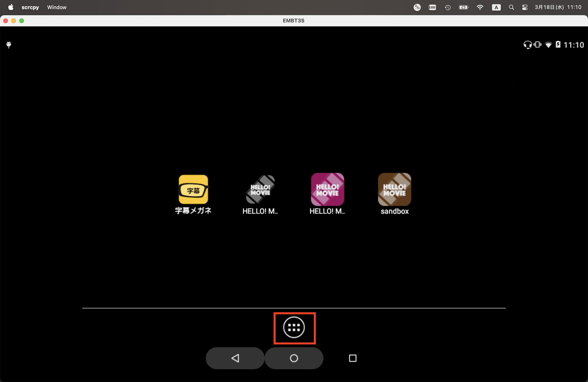Tap the recent apps square button
Viewport: 588px width, 382px height.
point(353,358)
